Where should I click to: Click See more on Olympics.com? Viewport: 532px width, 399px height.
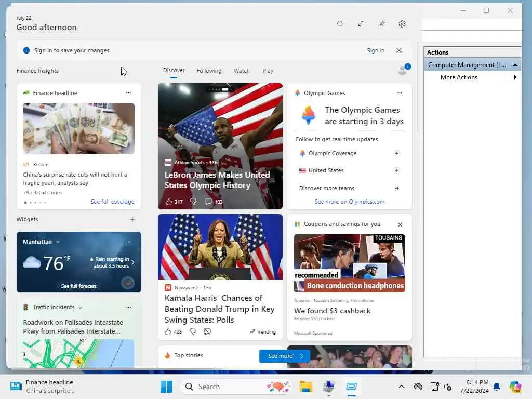click(x=350, y=202)
